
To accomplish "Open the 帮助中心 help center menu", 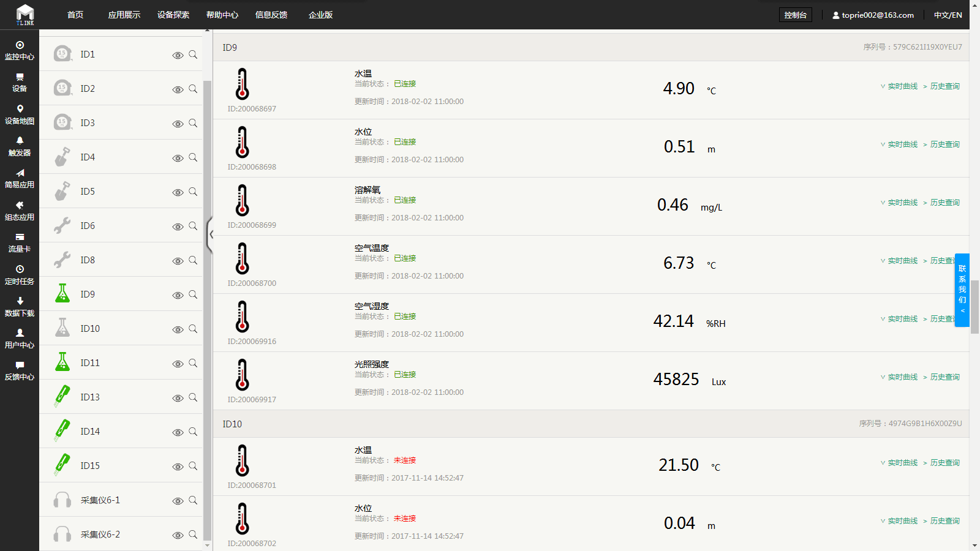I will point(222,15).
